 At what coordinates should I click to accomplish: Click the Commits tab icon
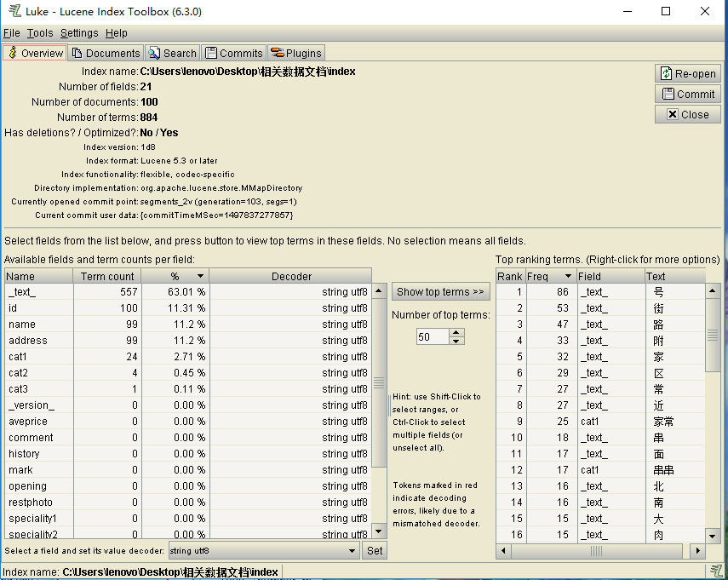pyautogui.click(x=211, y=53)
